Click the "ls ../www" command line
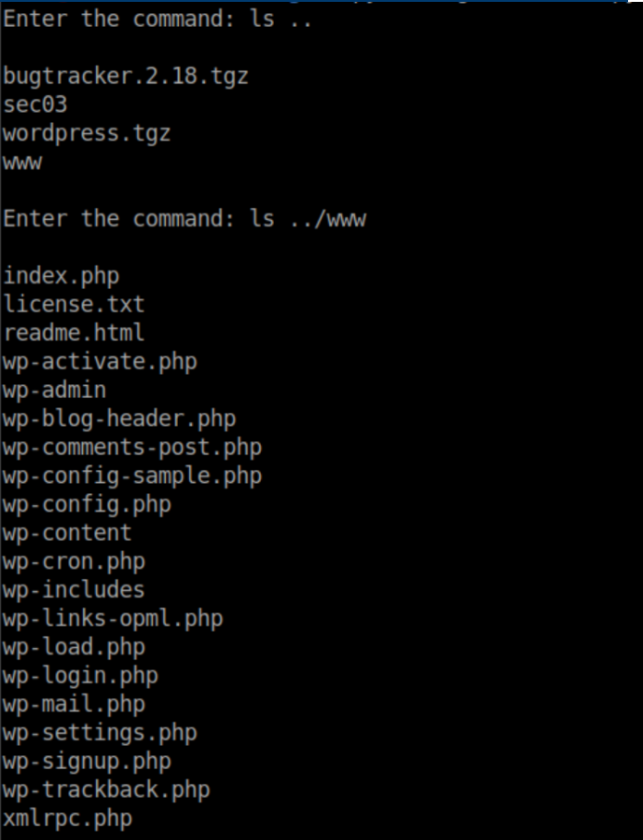643x840 pixels. click(x=184, y=219)
